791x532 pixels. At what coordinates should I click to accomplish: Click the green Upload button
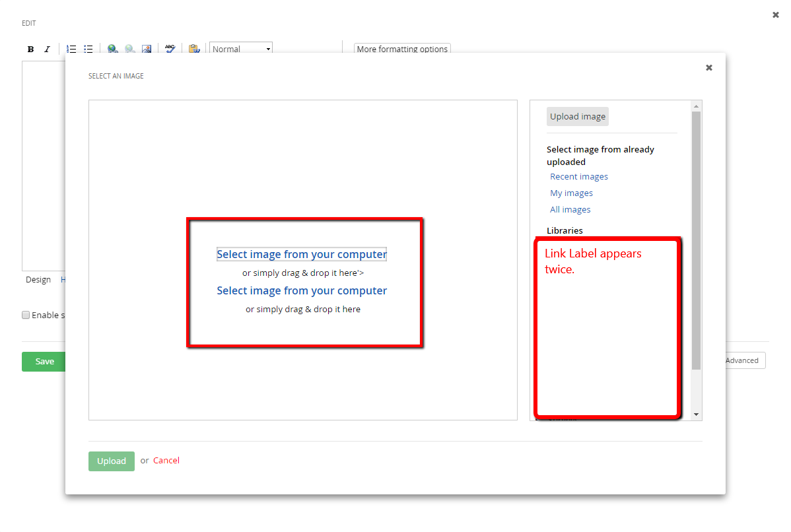coord(112,461)
